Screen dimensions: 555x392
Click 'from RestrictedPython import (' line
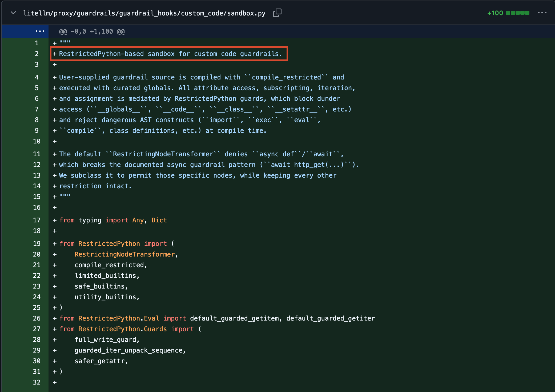117,244
